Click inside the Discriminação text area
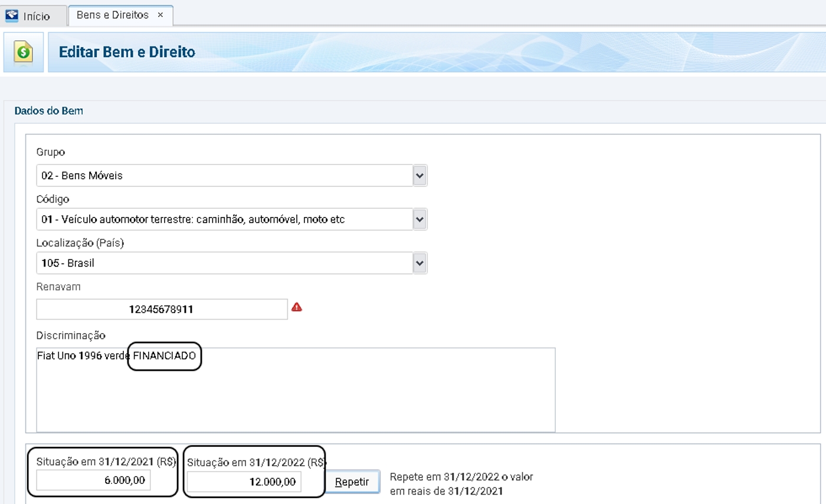The image size is (826, 504). pos(296,390)
